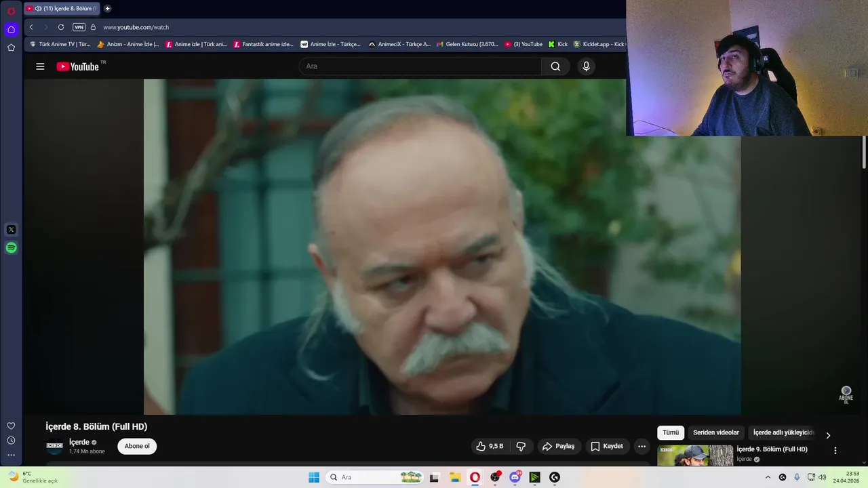Open clock showing 23:53 24.04.2026
The width and height of the screenshot is (868, 488).
click(846, 477)
